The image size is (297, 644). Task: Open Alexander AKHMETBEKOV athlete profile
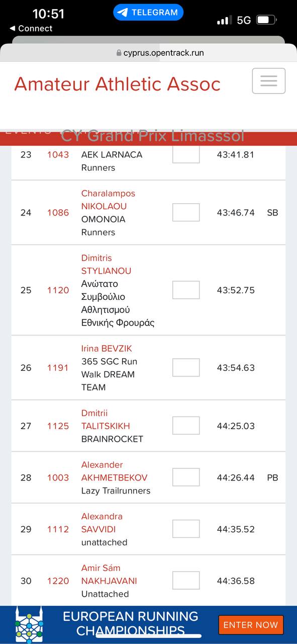(x=114, y=471)
